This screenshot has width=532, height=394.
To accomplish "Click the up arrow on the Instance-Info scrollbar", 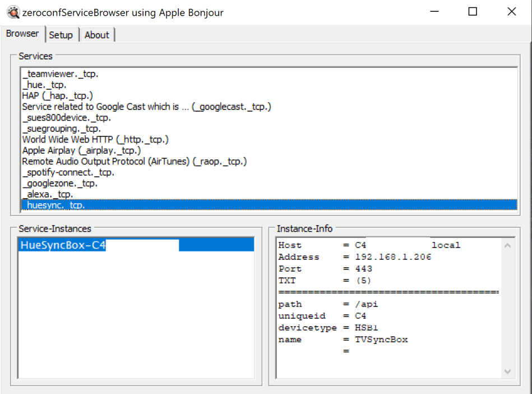I will tap(507, 245).
